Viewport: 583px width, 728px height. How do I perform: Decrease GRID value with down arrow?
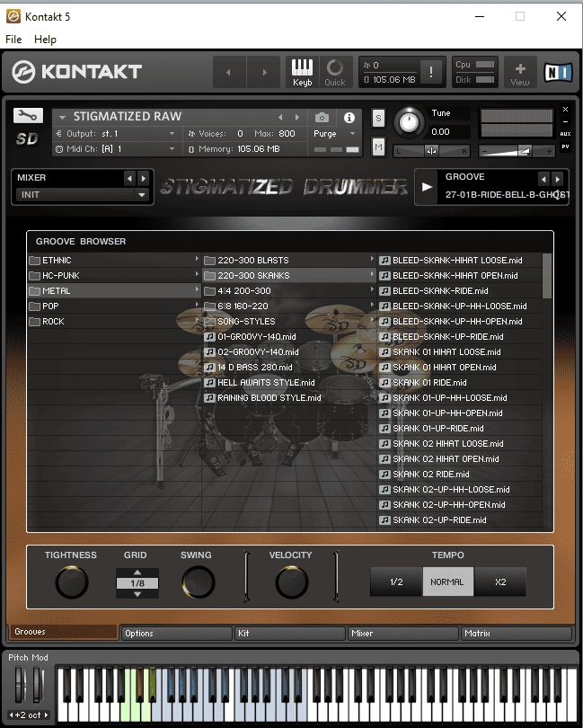tap(137, 594)
